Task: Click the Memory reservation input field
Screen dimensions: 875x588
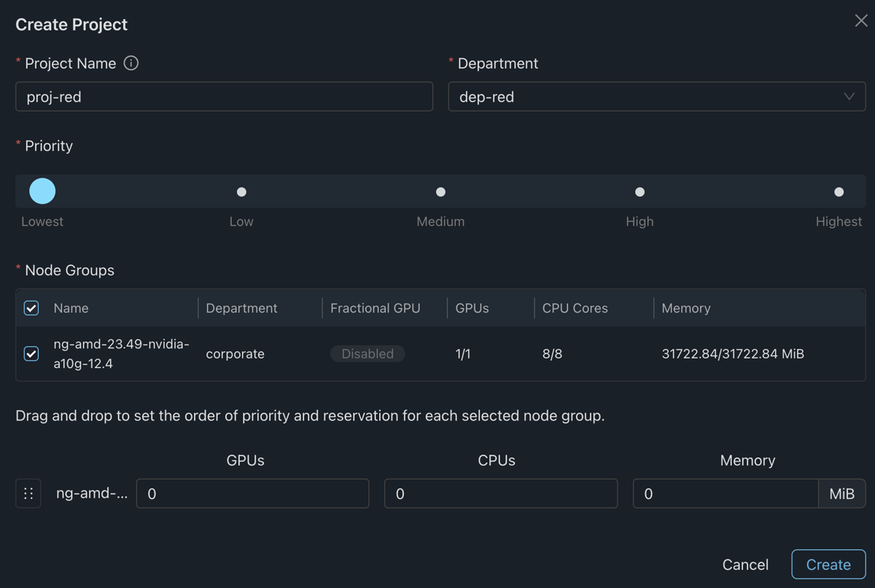Action: point(725,493)
